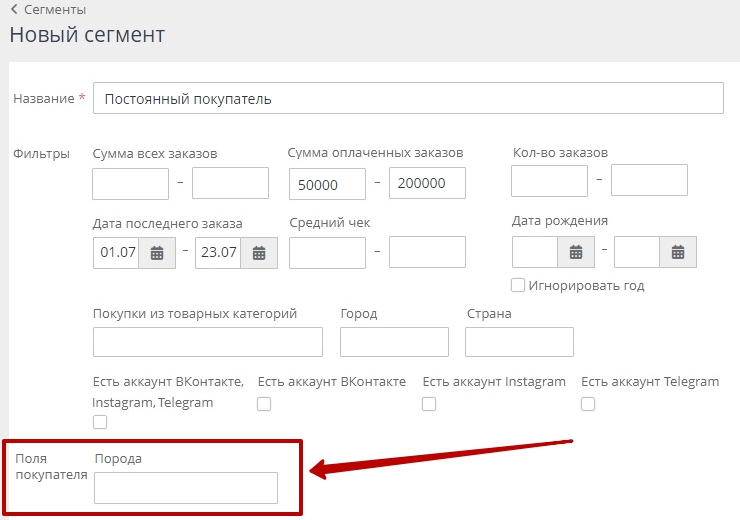Tick the ВКонтакте, Instagram, Telegram combined checkbox
This screenshot has height=520, width=740.
[x=100, y=422]
